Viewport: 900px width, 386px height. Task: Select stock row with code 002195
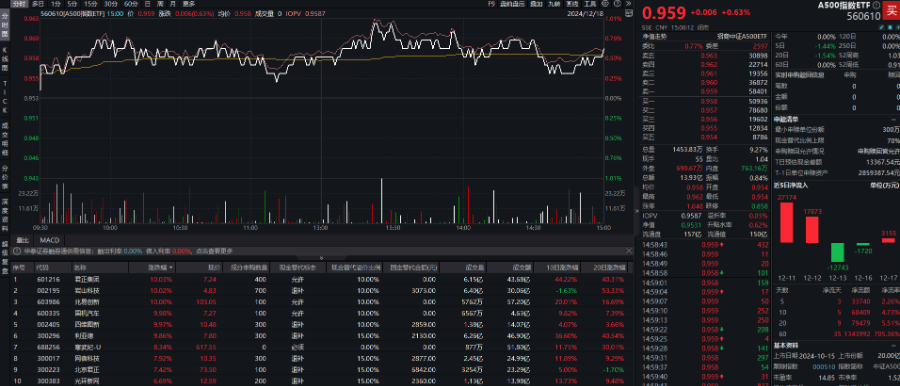[x=321, y=290]
